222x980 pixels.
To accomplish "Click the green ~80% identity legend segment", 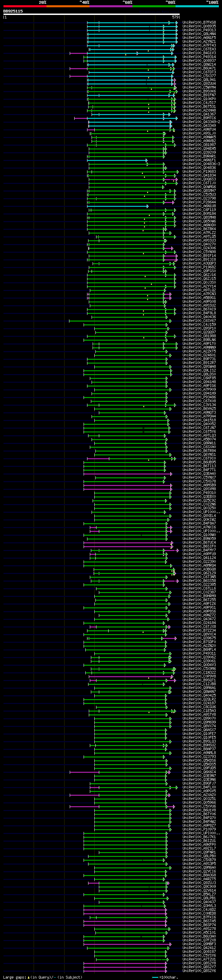I will pos(154,6).
